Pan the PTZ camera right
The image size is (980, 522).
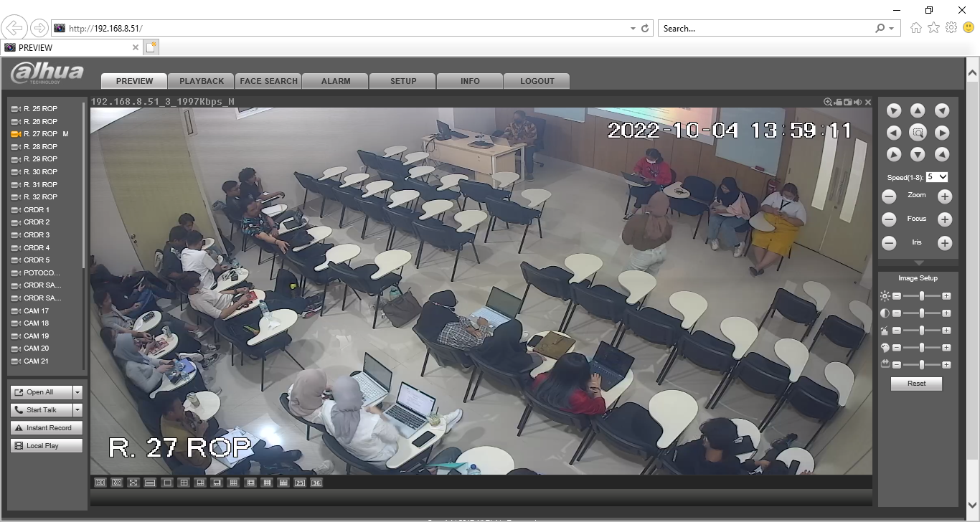tap(942, 133)
